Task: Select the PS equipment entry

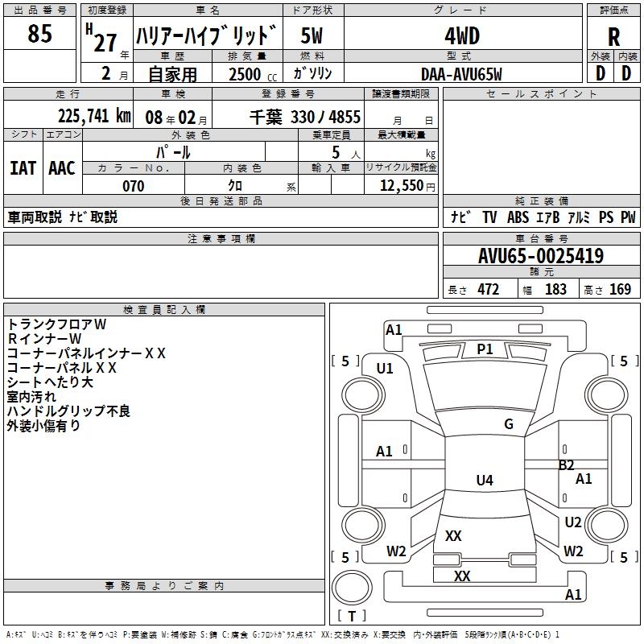Action: click(x=606, y=217)
